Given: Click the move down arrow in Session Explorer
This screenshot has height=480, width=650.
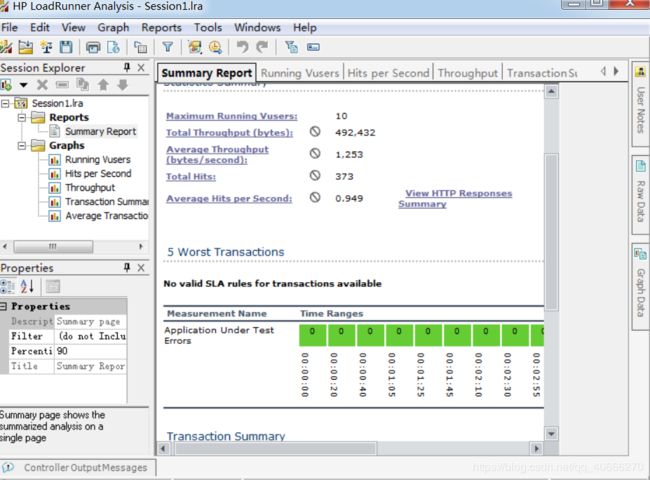Looking at the screenshot, I should point(123,85).
